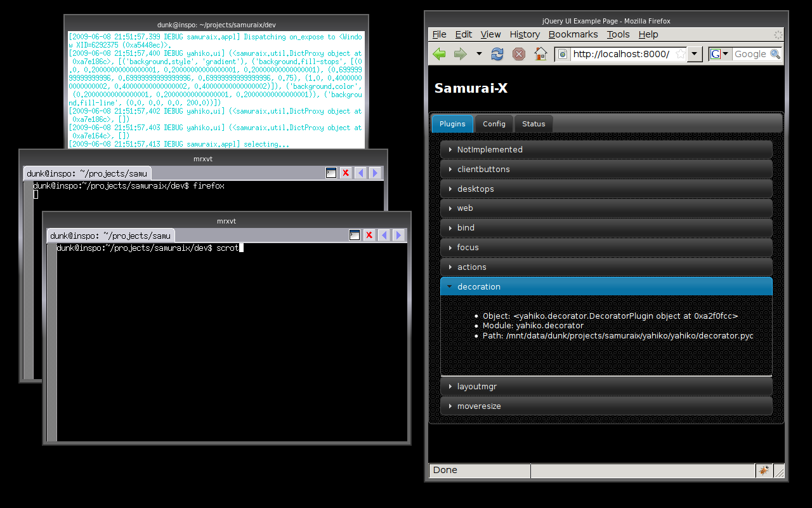Click Firefox's forward arrow button
The height and width of the screenshot is (508, 812).
click(460, 54)
